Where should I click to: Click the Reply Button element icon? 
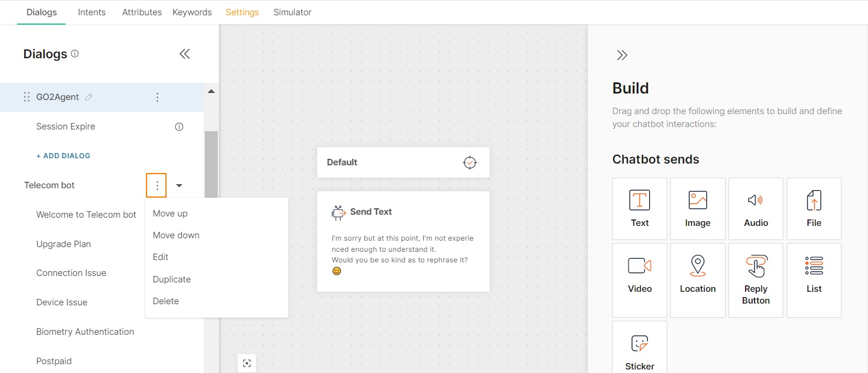(x=756, y=266)
